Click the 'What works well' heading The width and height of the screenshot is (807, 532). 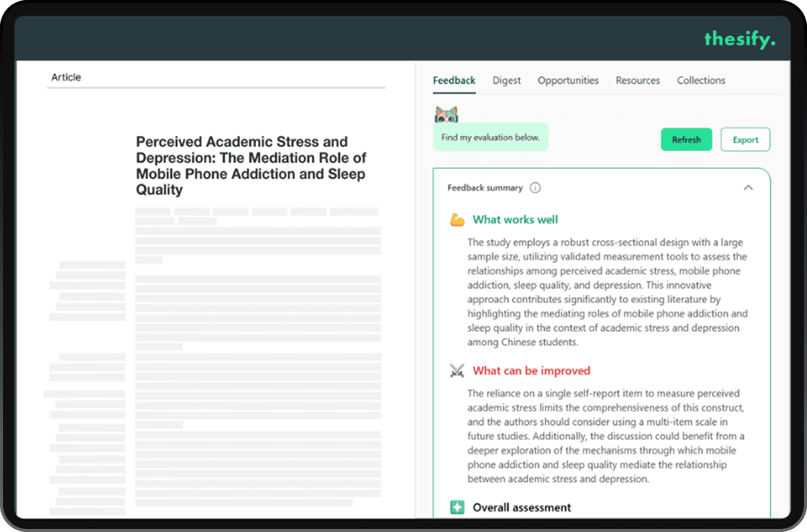(515, 220)
